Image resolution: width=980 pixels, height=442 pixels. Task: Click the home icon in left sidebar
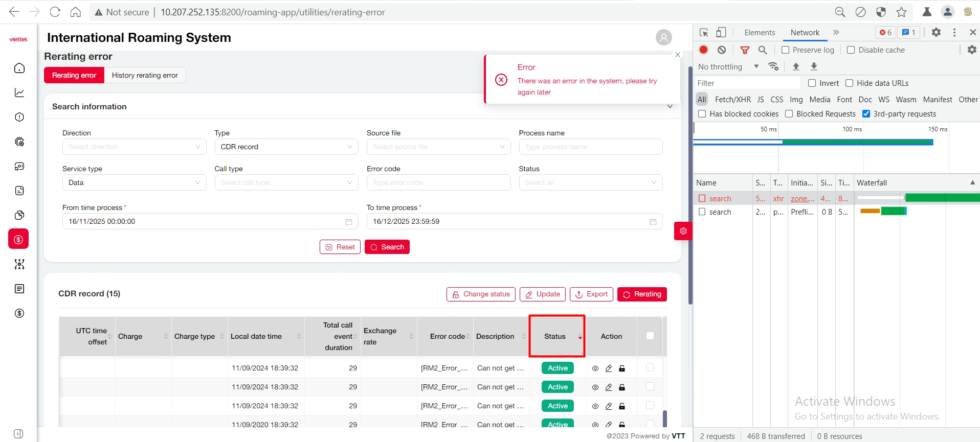(19, 68)
